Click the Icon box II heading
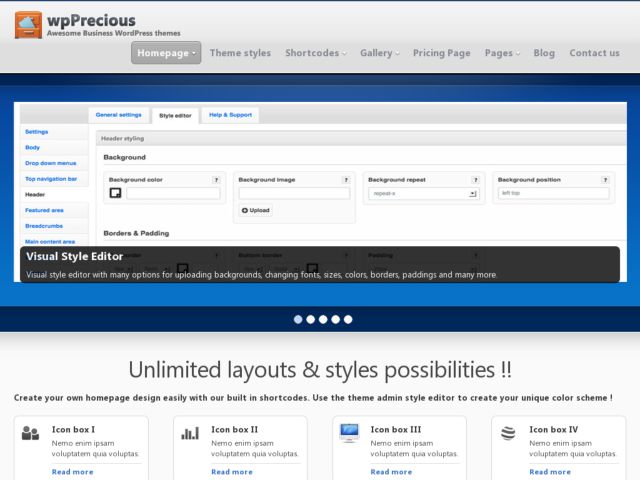Screen dimensions: 640x480 pyautogui.click(x=235, y=429)
